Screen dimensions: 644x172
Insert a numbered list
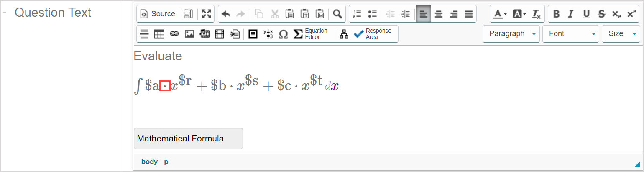coord(358,14)
